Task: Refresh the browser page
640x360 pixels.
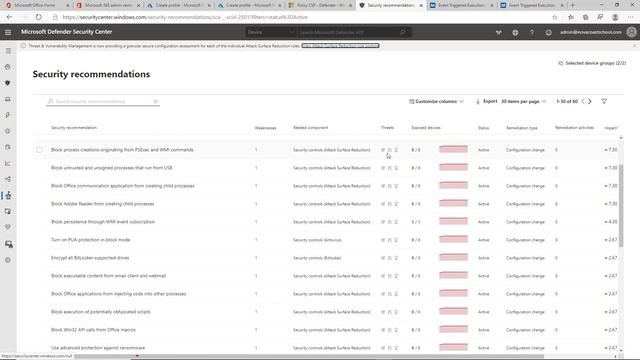Action: point(38,17)
